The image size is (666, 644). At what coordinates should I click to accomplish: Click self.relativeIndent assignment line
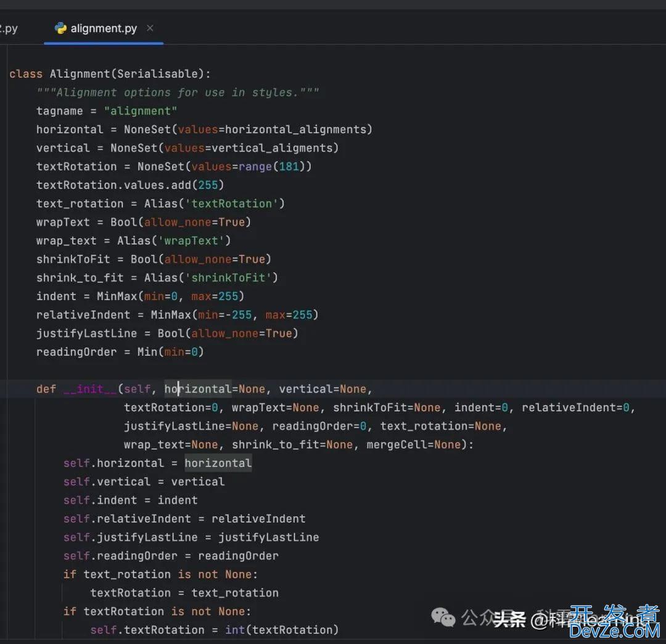(184, 519)
